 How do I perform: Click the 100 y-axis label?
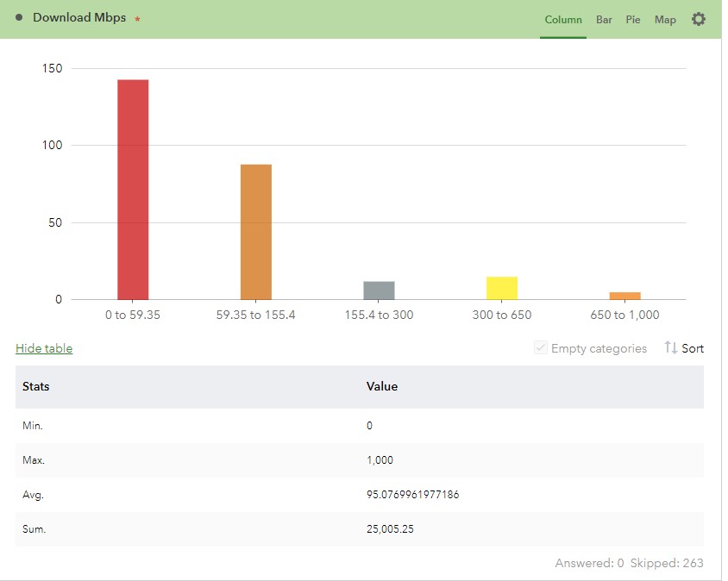pyautogui.click(x=52, y=145)
